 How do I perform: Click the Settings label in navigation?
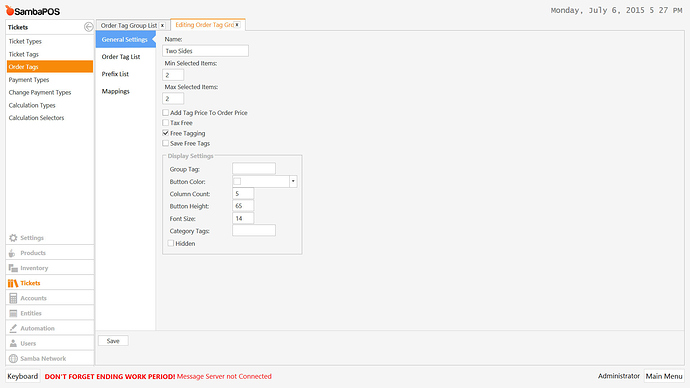coord(32,238)
